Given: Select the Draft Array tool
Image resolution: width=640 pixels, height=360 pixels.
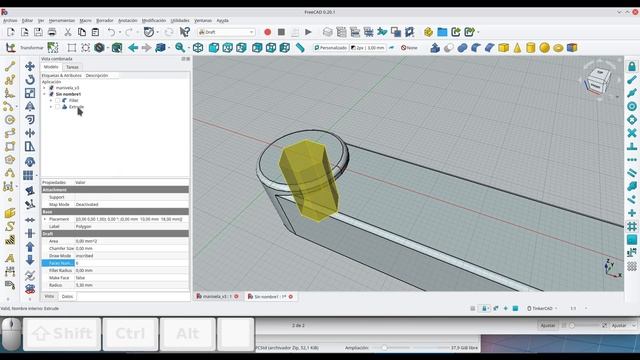Looking at the screenshot, I should pos(28,176).
